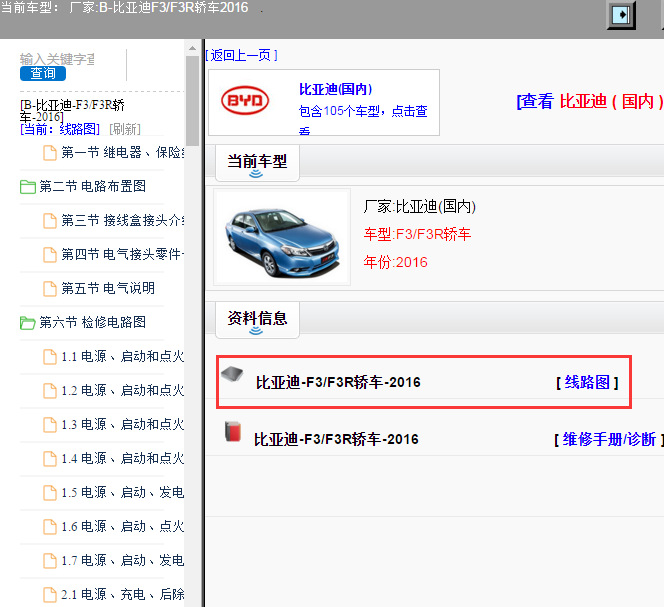This screenshot has width=664, height=607.
Task: Click page icon of 1.4 电源 item
Action: 50,459
